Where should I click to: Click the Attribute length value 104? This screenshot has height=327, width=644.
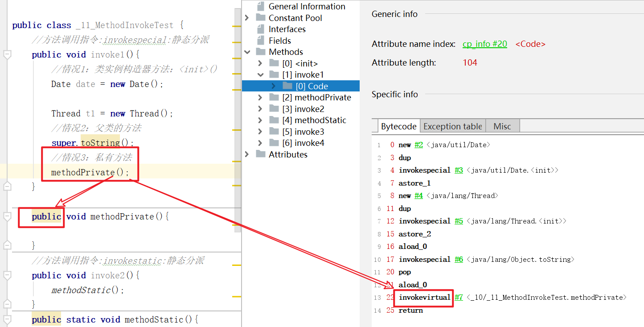(x=470, y=63)
